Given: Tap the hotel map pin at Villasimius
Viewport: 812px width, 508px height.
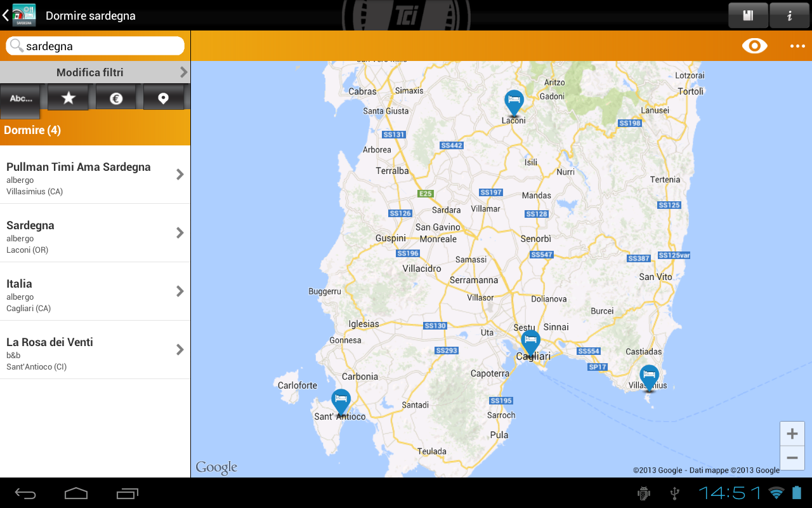Looking at the screenshot, I should click(x=649, y=377).
